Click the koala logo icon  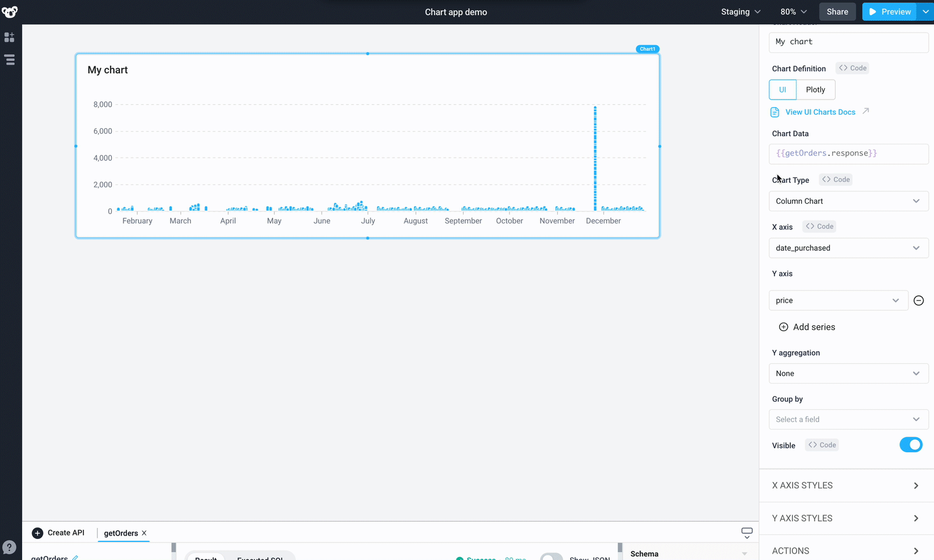[x=10, y=12]
